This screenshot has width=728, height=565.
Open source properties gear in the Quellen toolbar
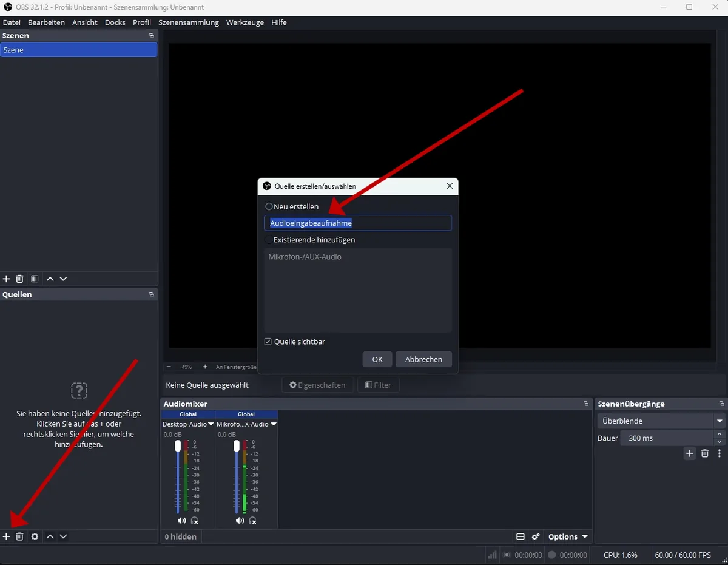click(35, 536)
